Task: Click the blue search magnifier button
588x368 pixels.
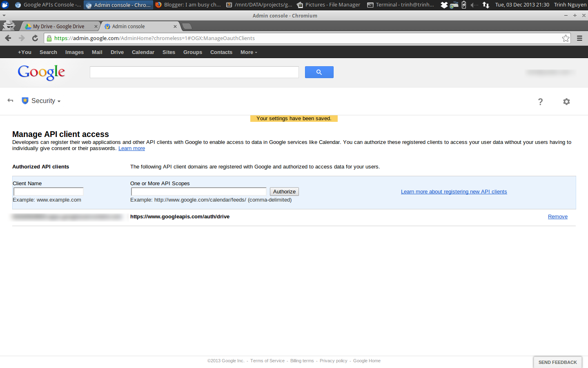Action: tap(319, 72)
